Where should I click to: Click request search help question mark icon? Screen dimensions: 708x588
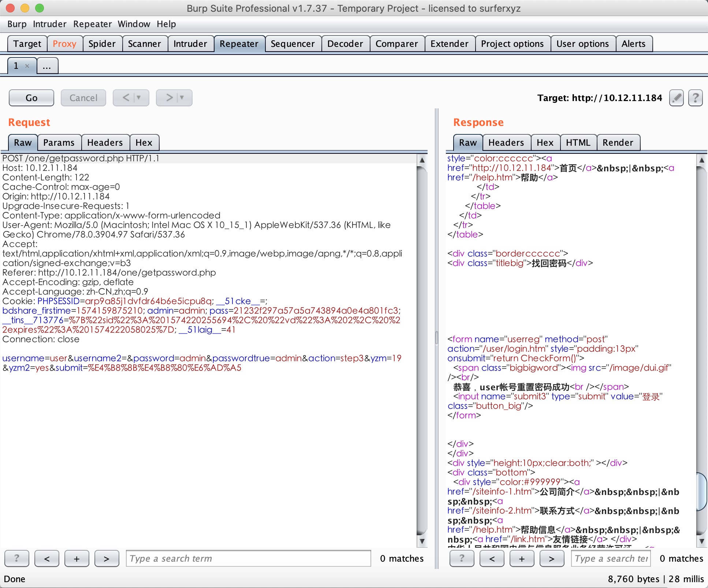(16, 558)
